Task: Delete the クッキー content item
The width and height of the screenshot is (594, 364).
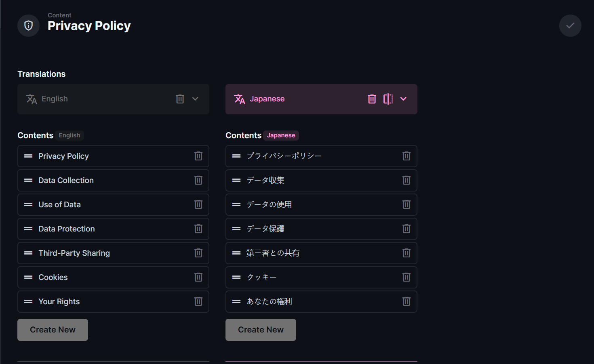Action: point(406,277)
